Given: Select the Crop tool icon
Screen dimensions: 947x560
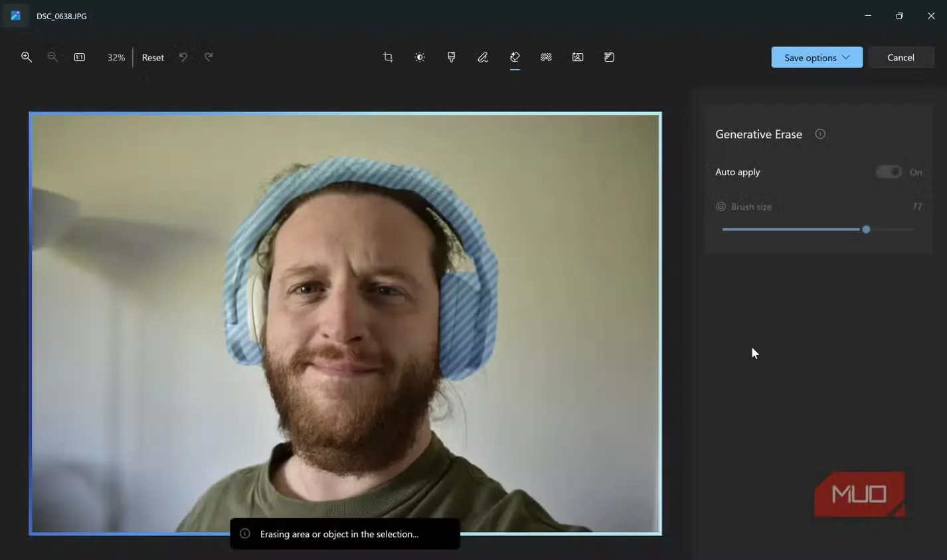Looking at the screenshot, I should 388,57.
